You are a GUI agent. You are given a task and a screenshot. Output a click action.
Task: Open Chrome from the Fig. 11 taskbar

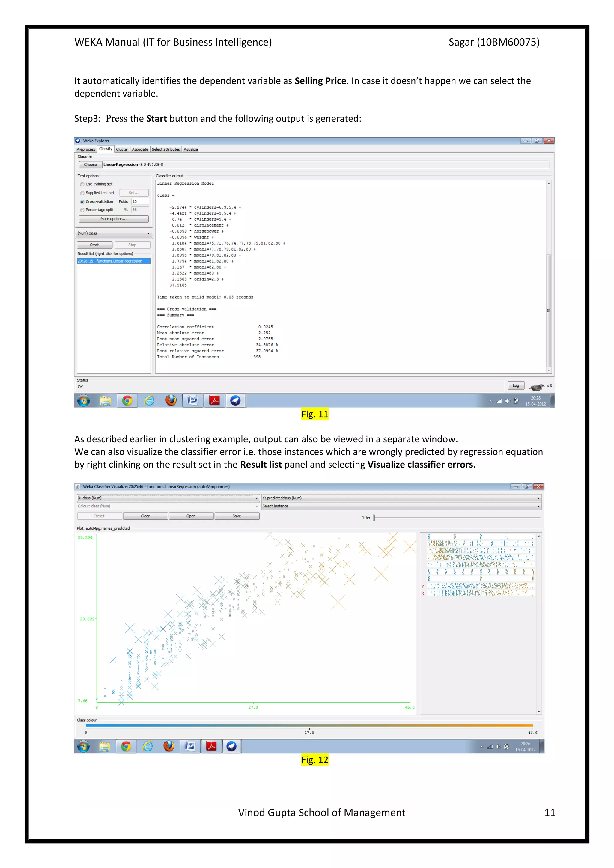127,400
